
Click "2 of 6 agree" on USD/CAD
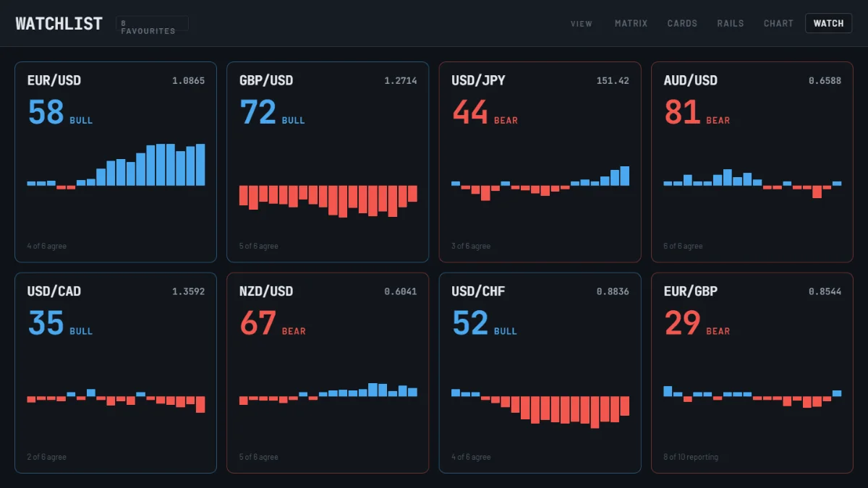click(47, 458)
